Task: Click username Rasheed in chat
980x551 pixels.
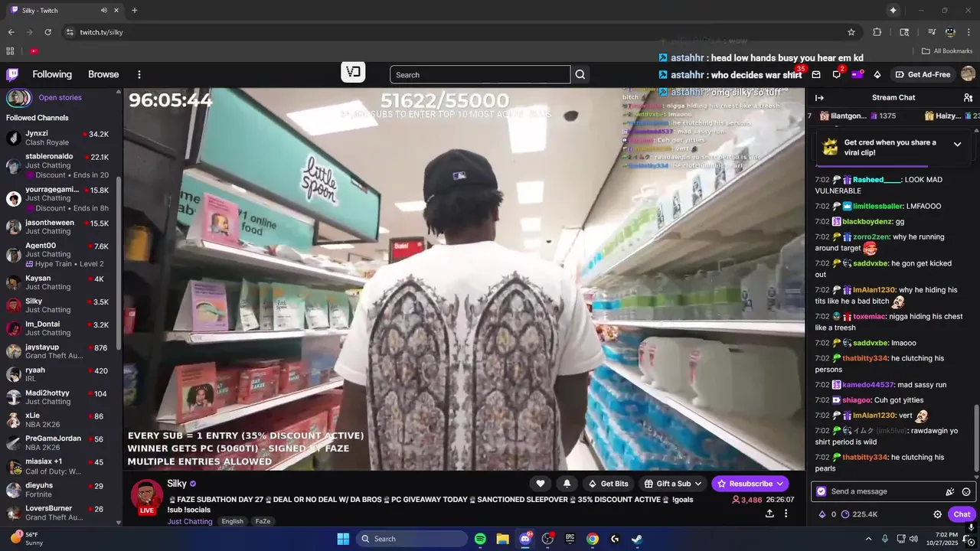Action: (x=877, y=180)
